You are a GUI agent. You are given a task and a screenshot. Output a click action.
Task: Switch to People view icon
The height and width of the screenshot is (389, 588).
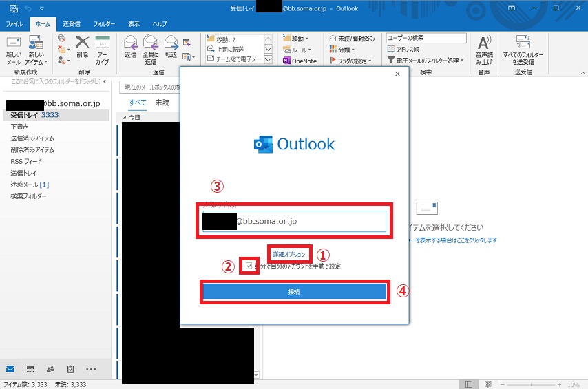pos(50,369)
